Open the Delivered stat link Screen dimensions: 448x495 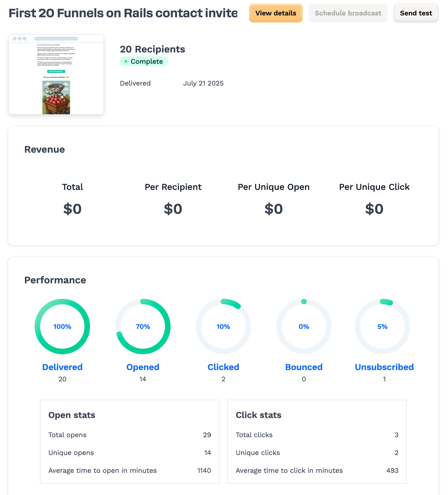pos(62,367)
